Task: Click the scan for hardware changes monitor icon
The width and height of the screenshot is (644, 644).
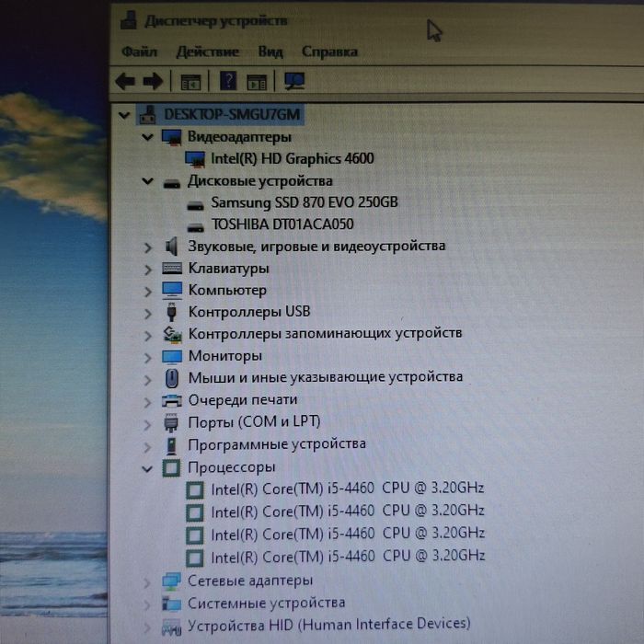Action: [294, 81]
